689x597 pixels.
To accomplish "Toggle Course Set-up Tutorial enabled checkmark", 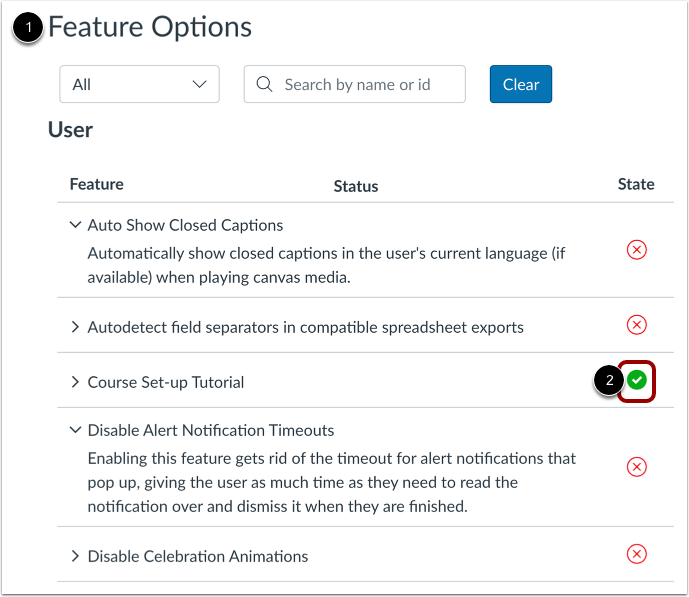I will (x=637, y=380).
